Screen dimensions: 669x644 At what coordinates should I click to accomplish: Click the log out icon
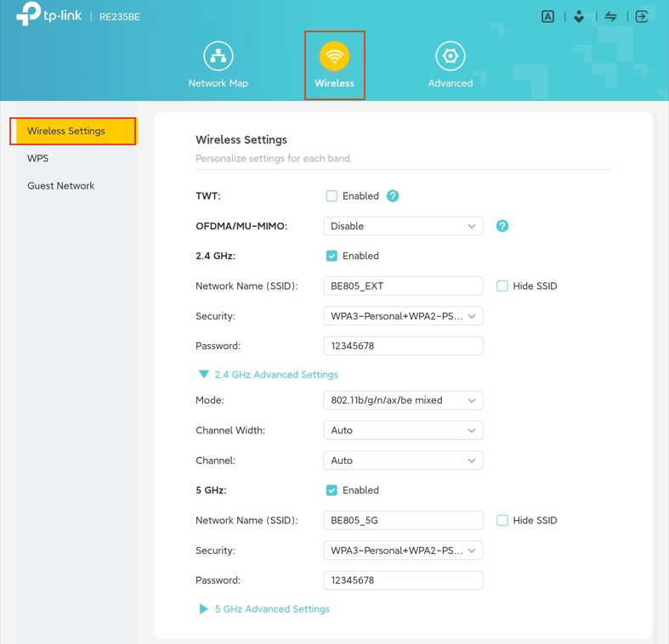(642, 17)
